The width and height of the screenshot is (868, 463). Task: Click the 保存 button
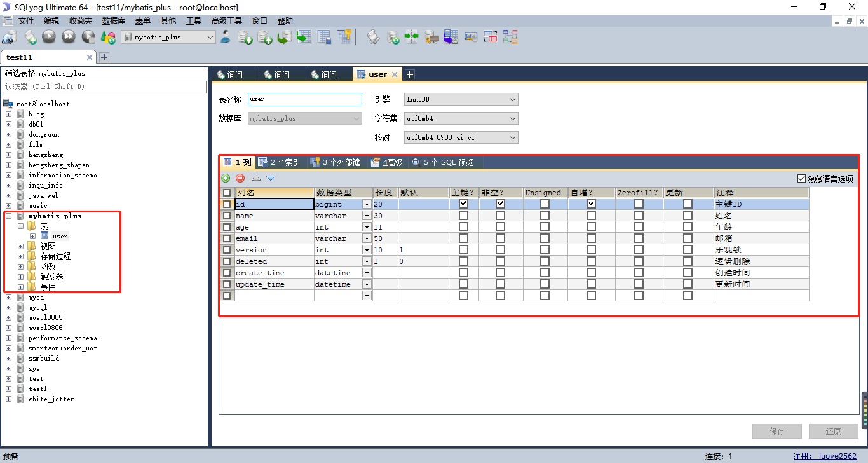click(x=776, y=431)
